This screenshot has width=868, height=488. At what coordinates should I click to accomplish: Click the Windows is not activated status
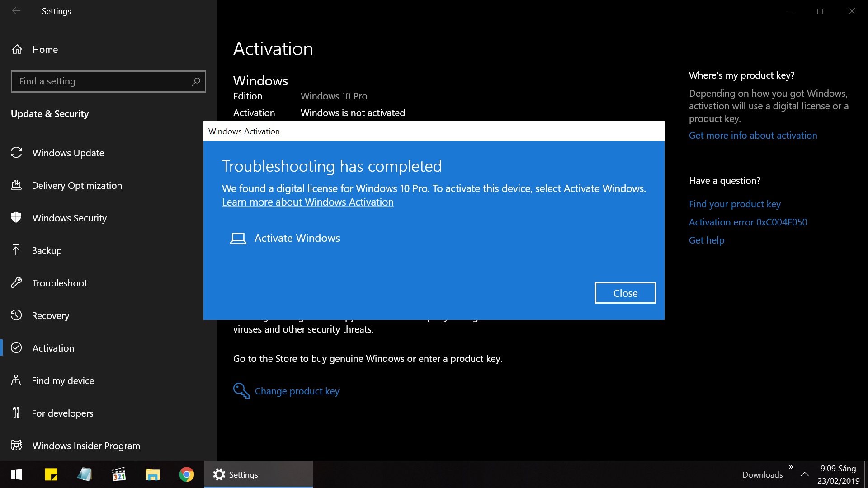pos(353,113)
